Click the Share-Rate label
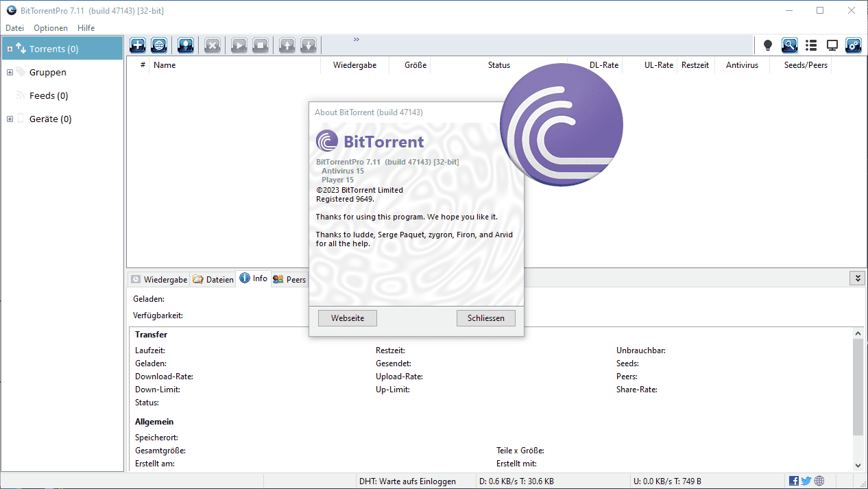 pos(637,390)
